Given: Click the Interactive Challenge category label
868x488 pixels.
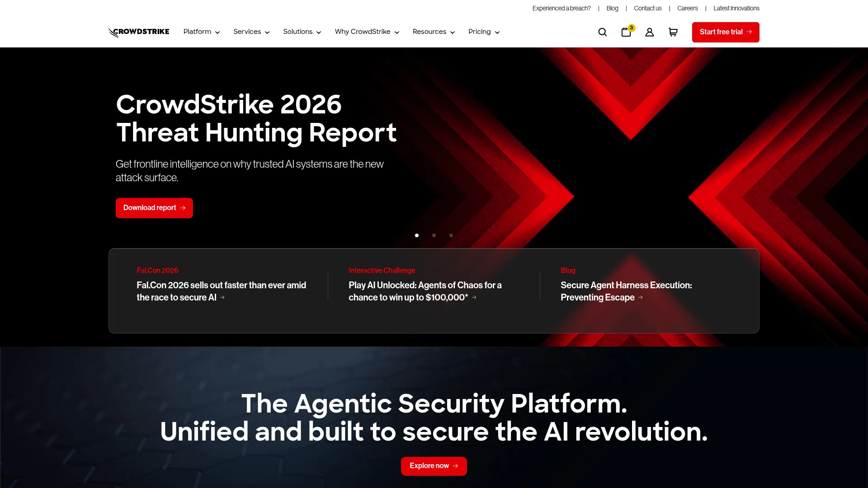Looking at the screenshot, I should tap(382, 270).
